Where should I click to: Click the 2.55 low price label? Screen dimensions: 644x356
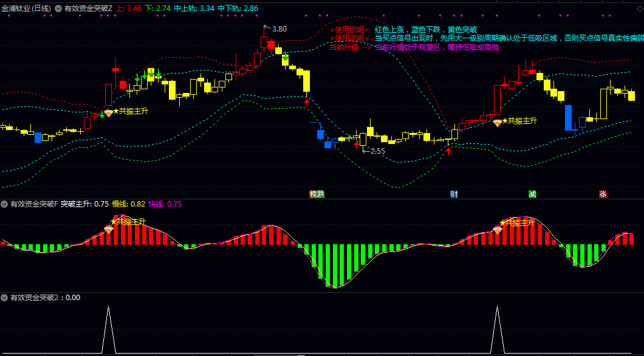tap(378, 151)
